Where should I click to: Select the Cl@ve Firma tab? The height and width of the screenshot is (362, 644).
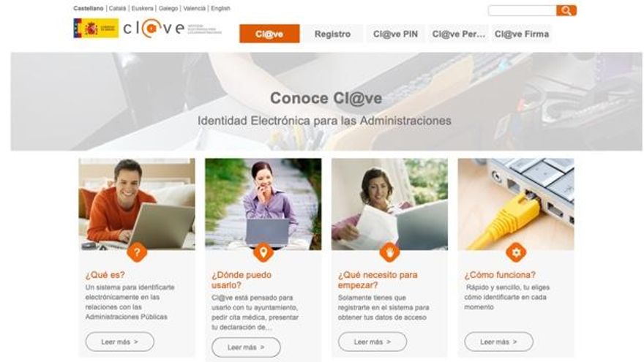click(x=522, y=34)
